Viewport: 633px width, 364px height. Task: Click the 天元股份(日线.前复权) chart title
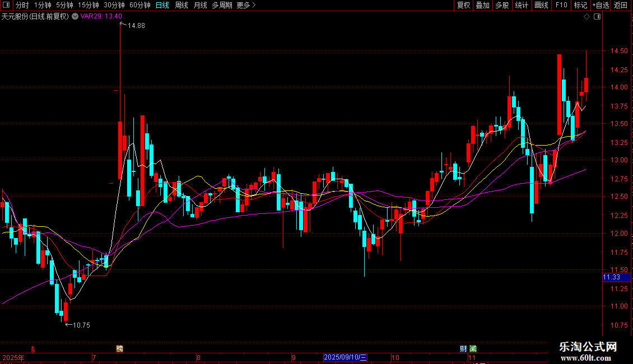[35, 16]
